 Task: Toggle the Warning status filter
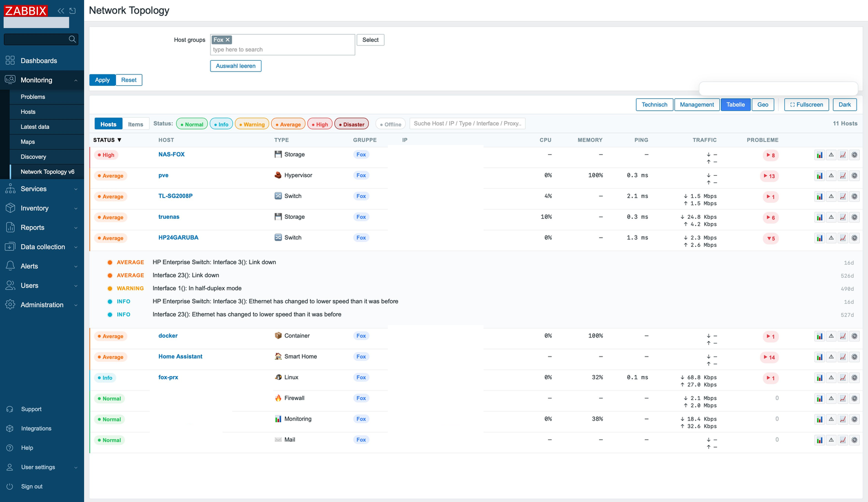[x=252, y=124]
